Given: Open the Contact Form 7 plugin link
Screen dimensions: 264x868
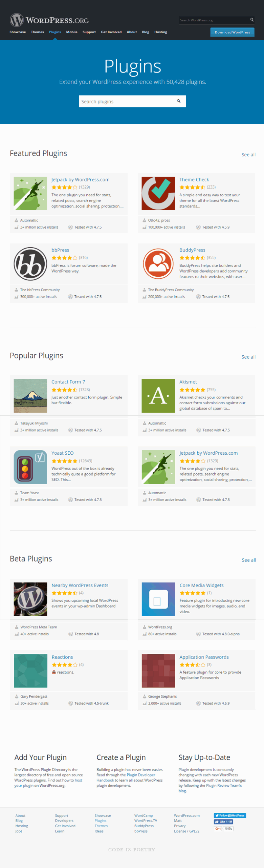Looking at the screenshot, I should [x=68, y=382].
